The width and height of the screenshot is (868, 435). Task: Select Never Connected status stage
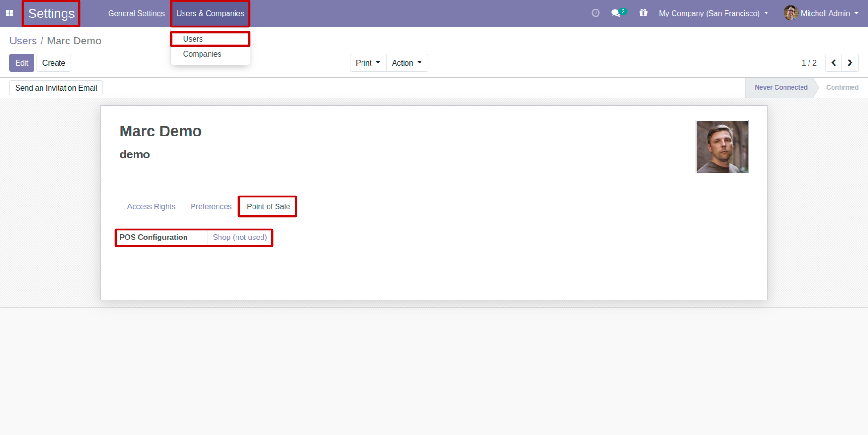781,87
